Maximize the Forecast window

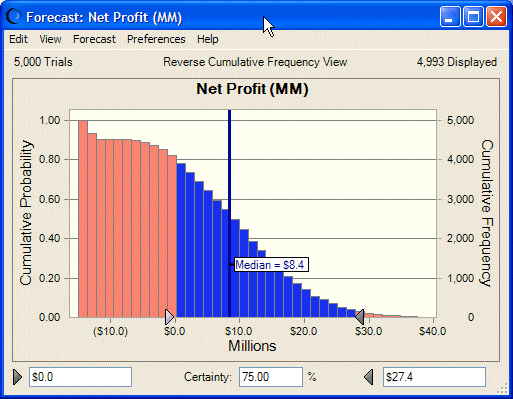tap(473, 17)
